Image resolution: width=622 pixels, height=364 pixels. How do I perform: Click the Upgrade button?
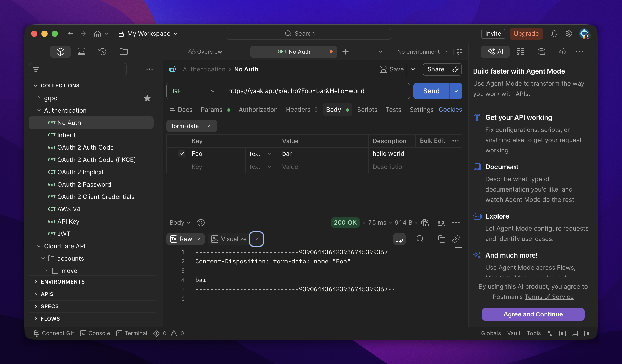point(526,34)
